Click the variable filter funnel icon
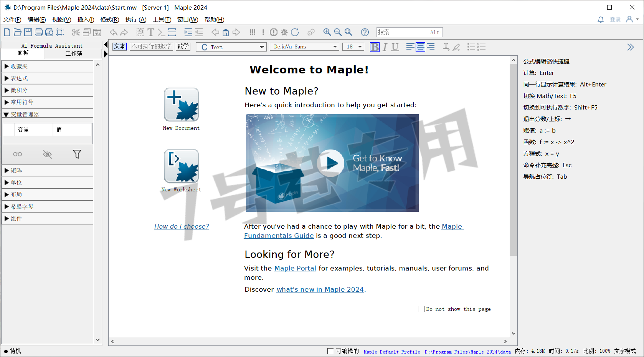This screenshot has height=357, width=644. (77, 154)
